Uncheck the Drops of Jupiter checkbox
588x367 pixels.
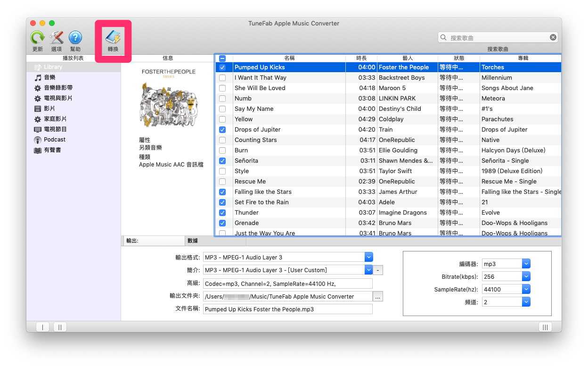[222, 130]
